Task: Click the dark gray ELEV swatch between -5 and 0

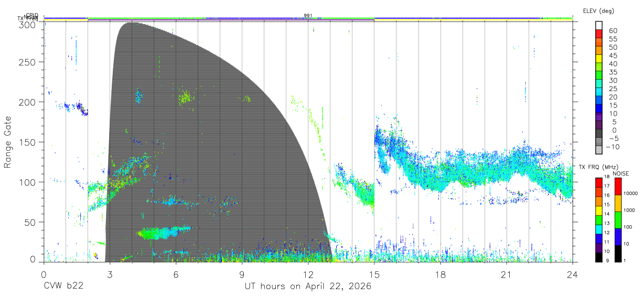Action: pyautogui.click(x=599, y=134)
